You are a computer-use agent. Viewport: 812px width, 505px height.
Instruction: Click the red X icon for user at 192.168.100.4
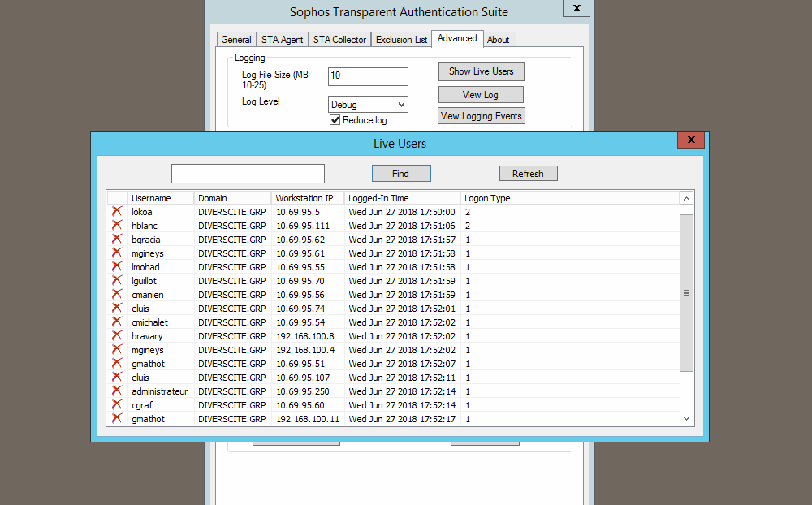coord(117,350)
